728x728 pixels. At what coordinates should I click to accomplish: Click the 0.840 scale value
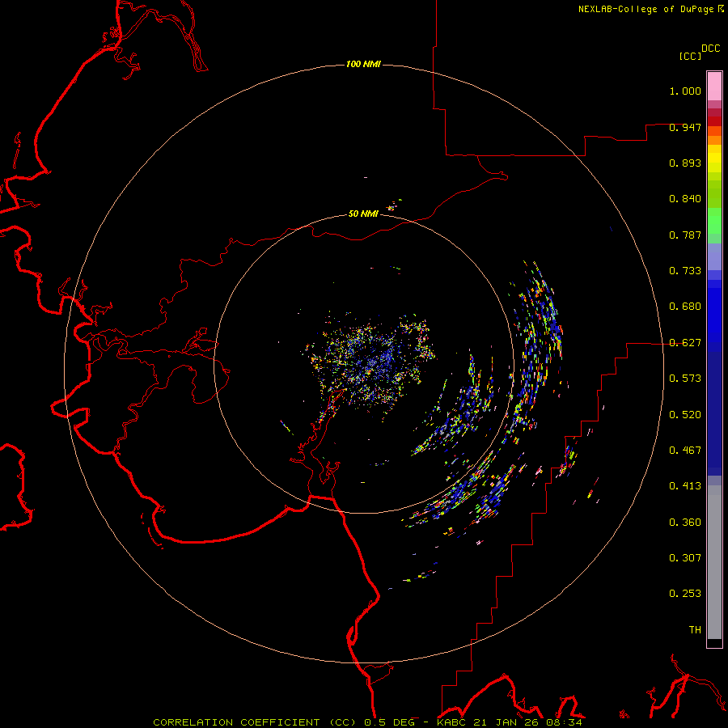point(685,199)
